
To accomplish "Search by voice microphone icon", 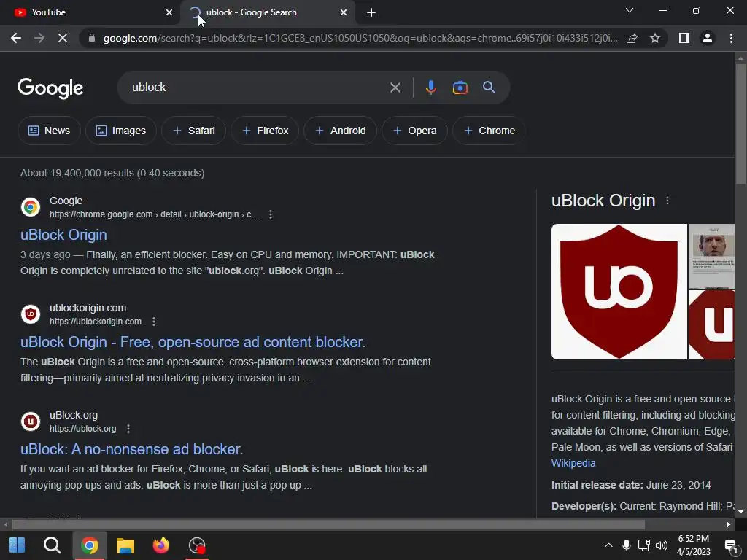I will [x=430, y=87].
